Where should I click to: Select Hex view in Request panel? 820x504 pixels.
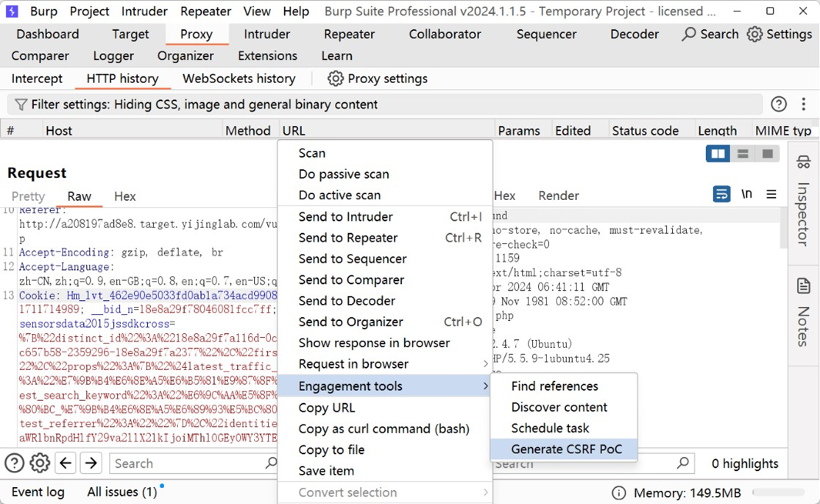125,196
